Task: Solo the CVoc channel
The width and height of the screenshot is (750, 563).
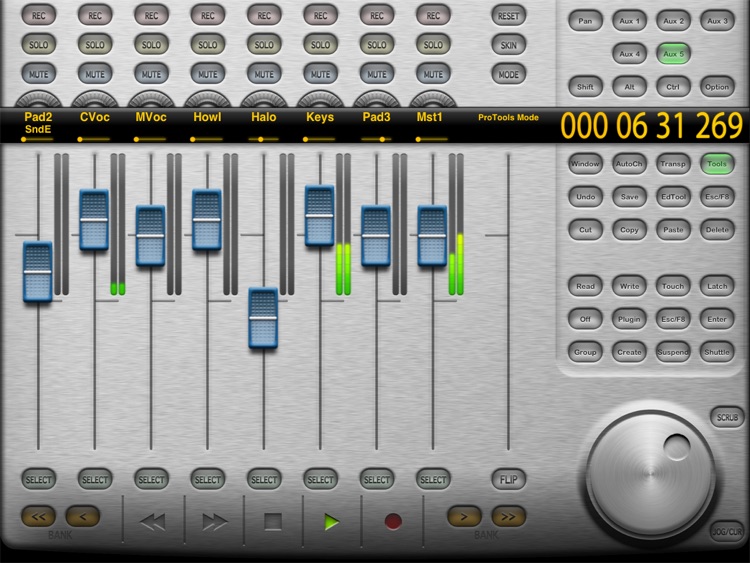Action: coord(95,44)
